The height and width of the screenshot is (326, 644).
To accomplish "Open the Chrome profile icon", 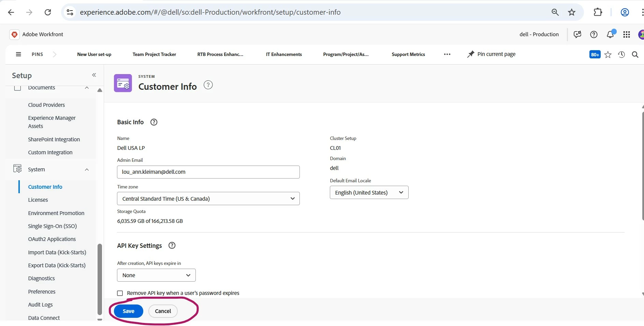I will pos(625,12).
